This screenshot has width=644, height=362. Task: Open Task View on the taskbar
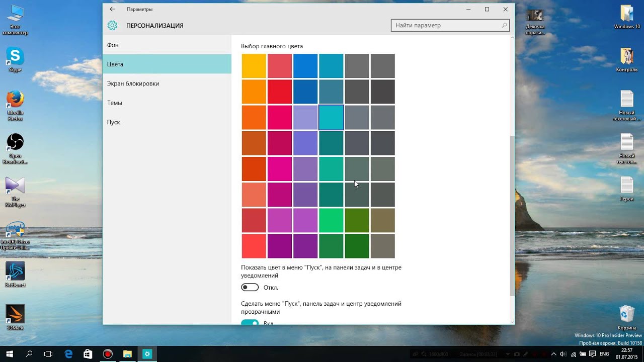click(x=48, y=354)
